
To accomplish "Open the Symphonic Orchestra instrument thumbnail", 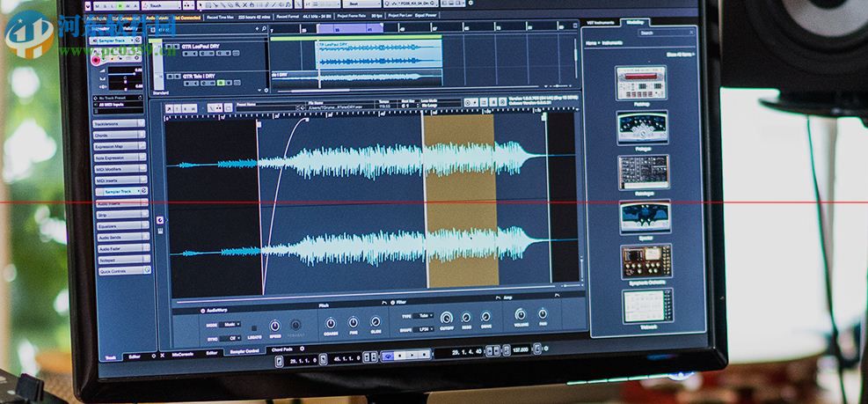I will pyautogui.click(x=646, y=261).
